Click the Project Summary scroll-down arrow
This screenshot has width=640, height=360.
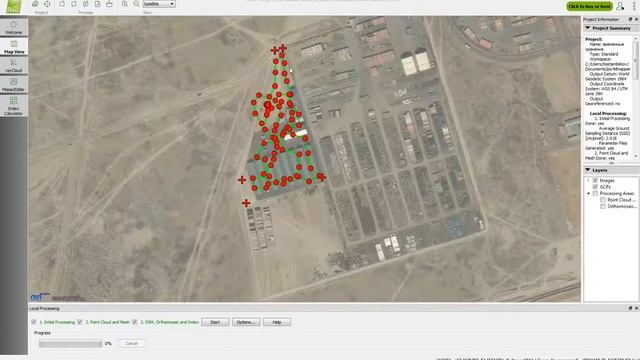[x=636, y=156]
